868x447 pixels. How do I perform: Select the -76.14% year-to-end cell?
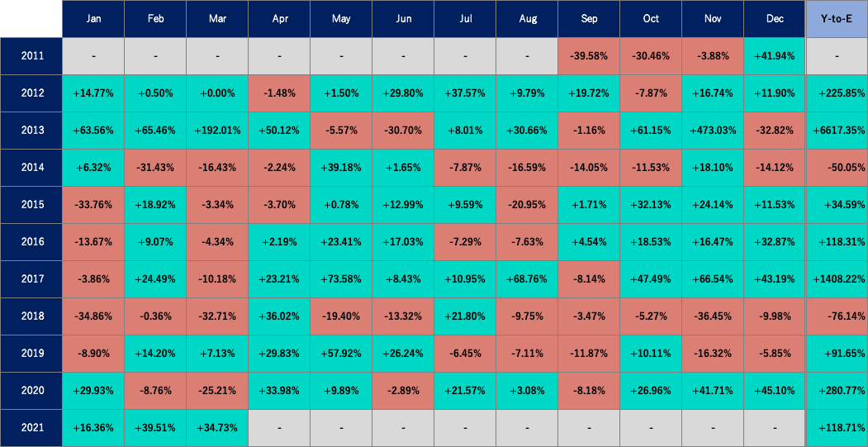[x=837, y=316]
